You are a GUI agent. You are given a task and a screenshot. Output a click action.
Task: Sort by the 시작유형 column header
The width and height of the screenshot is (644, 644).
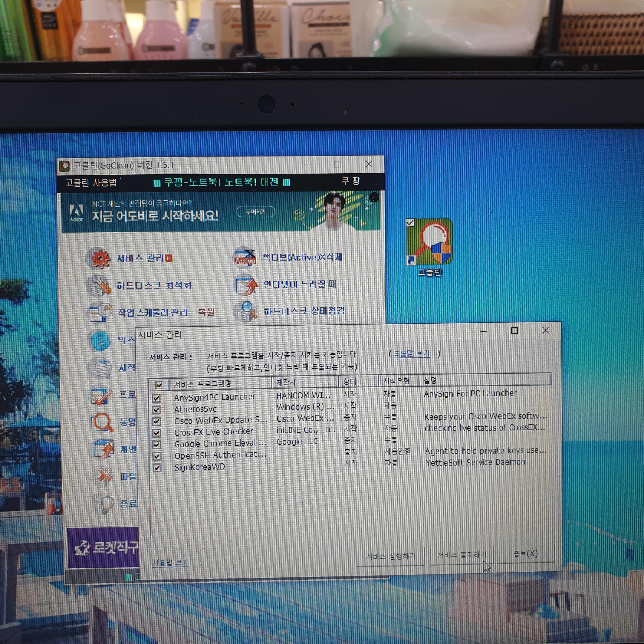coord(399,381)
